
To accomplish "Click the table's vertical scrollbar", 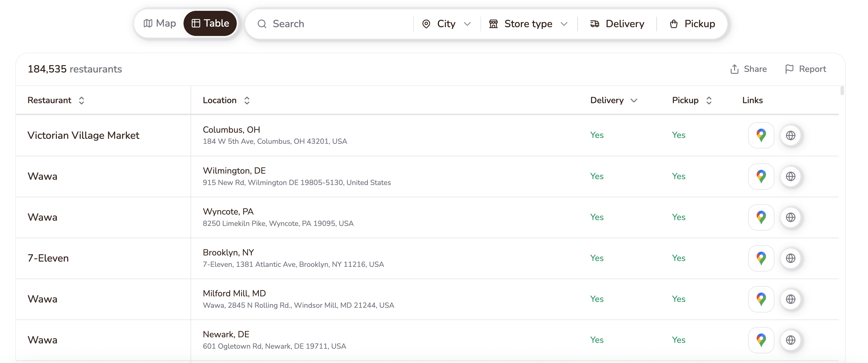I will tap(842, 90).
